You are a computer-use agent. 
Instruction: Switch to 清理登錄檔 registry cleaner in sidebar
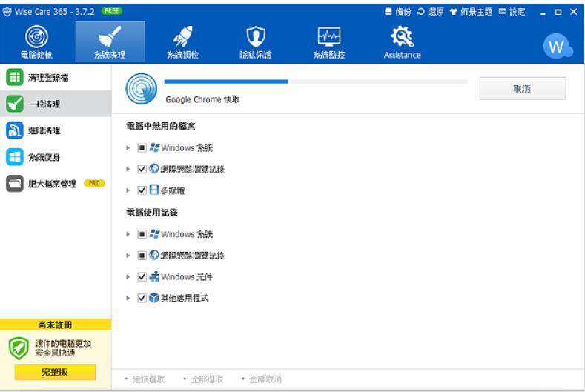tap(56, 77)
